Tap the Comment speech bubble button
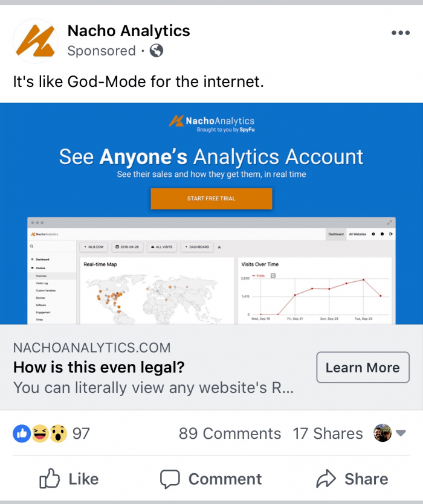Screen dimensions: 423x504 pyautogui.click(x=211, y=479)
